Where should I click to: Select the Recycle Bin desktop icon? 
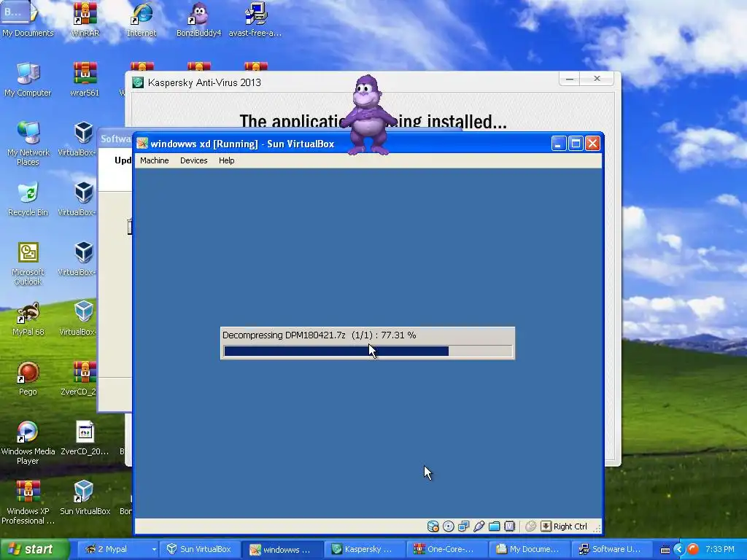click(x=28, y=199)
